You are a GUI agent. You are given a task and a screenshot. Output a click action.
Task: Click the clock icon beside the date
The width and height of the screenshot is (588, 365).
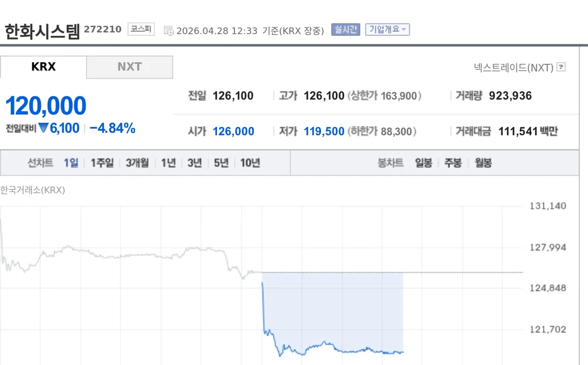click(x=168, y=30)
